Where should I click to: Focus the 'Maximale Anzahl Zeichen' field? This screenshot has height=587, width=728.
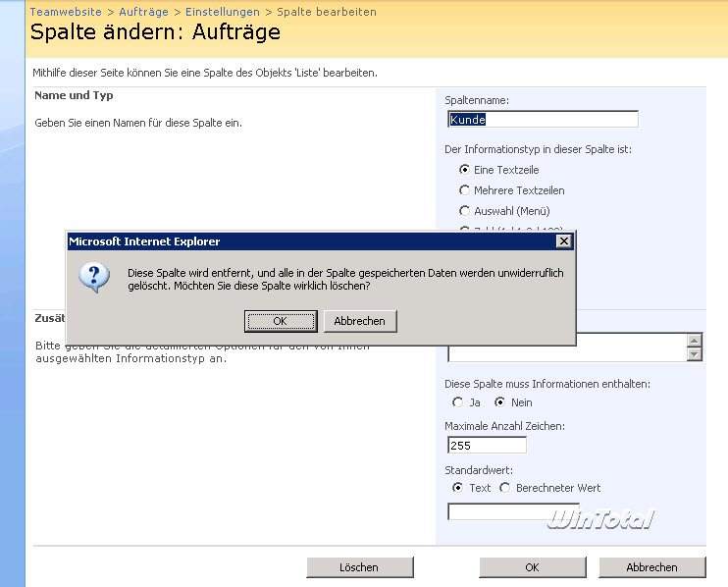click(x=487, y=445)
